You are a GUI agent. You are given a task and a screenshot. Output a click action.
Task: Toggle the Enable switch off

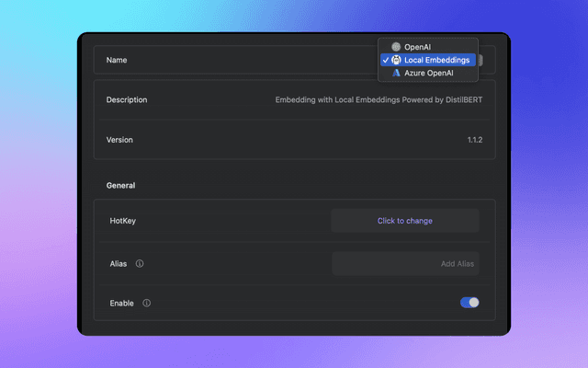point(469,303)
